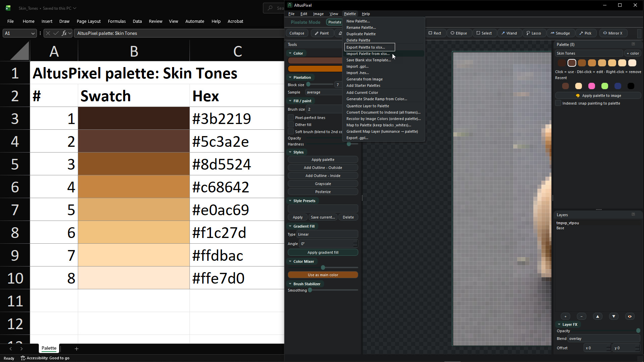The width and height of the screenshot is (644, 362).
Task: Click Use as main color button
Action: point(323,275)
